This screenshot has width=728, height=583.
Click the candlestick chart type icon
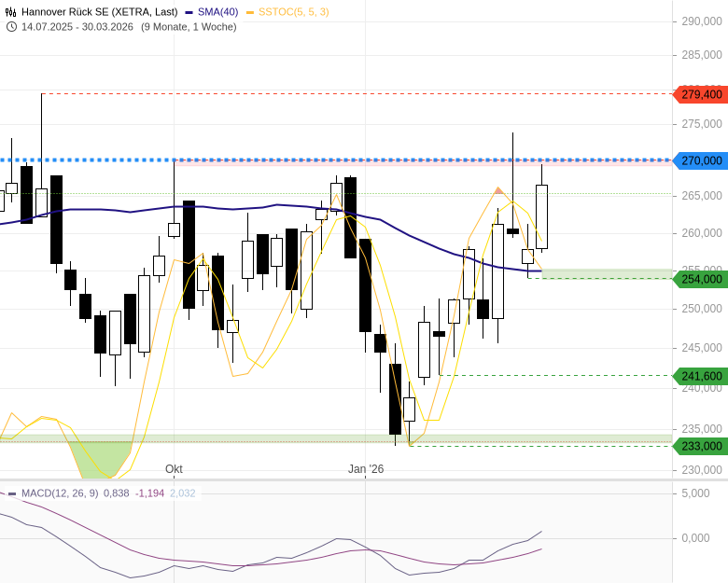point(11,12)
